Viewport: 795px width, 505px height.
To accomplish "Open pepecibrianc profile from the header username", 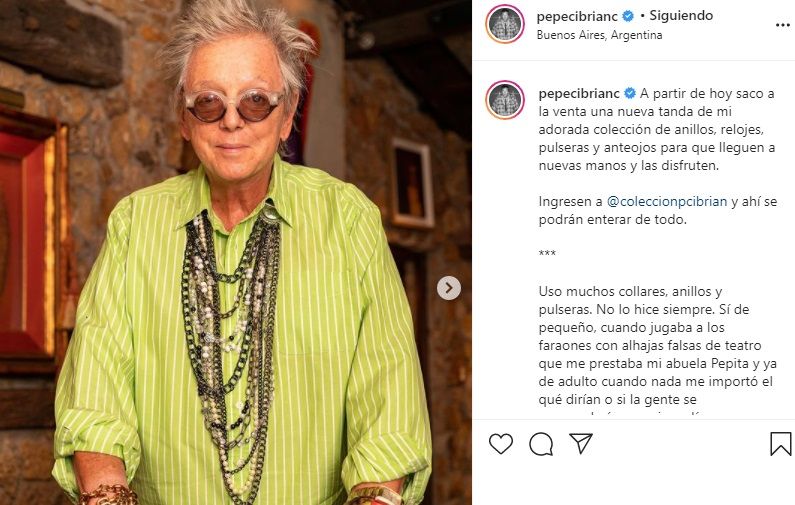I will coord(577,16).
